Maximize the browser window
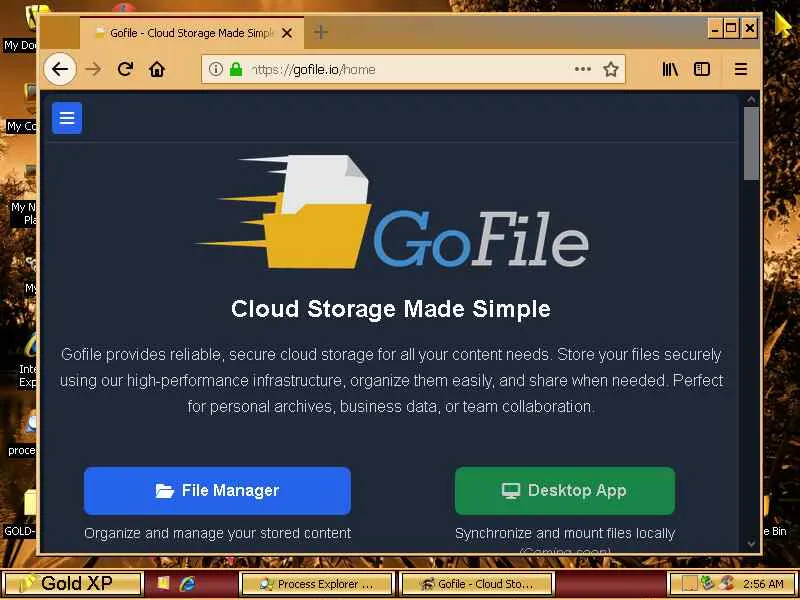The height and width of the screenshot is (600, 800). point(732,29)
